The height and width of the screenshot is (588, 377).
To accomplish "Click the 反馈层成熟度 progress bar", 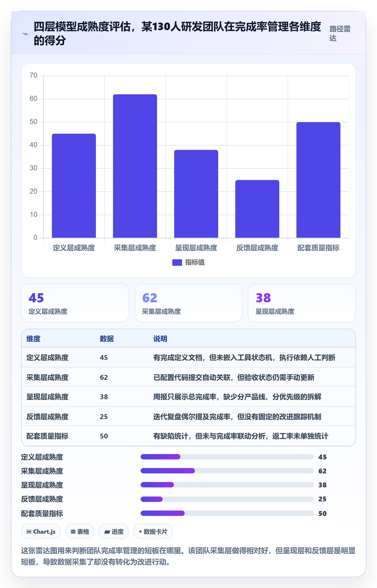I will tap(227, 499).
